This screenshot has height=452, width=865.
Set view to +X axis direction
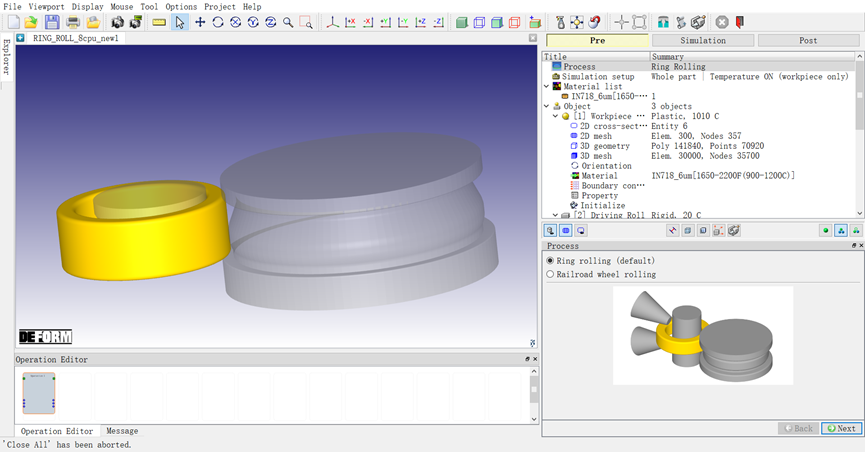351,22
